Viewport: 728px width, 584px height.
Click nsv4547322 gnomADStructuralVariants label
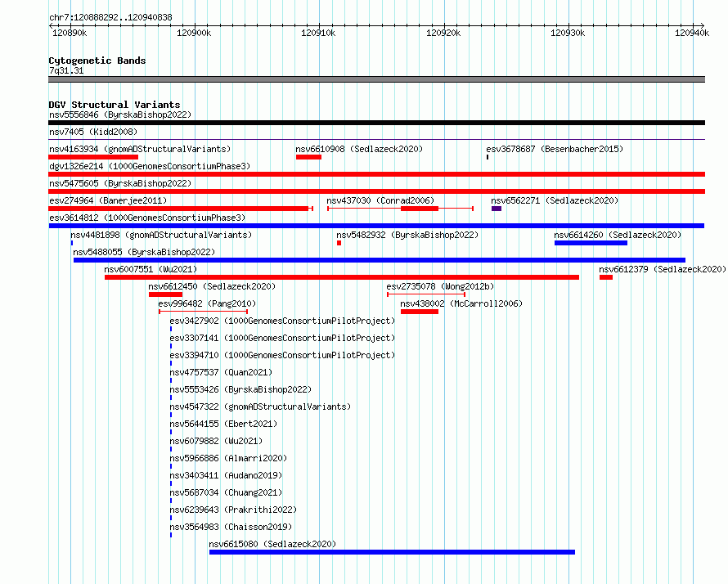[260, 407]
